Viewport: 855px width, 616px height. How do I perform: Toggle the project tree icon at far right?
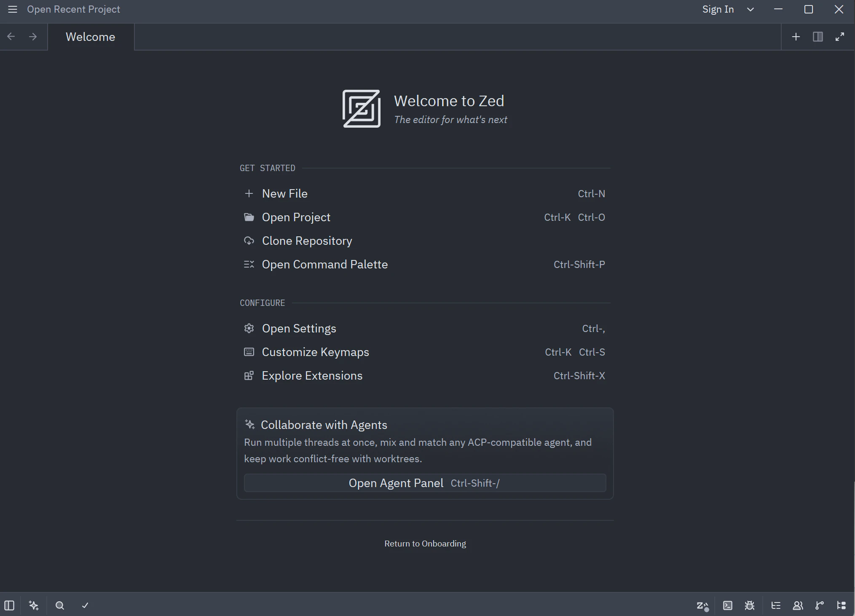click(x=842, y=605)
